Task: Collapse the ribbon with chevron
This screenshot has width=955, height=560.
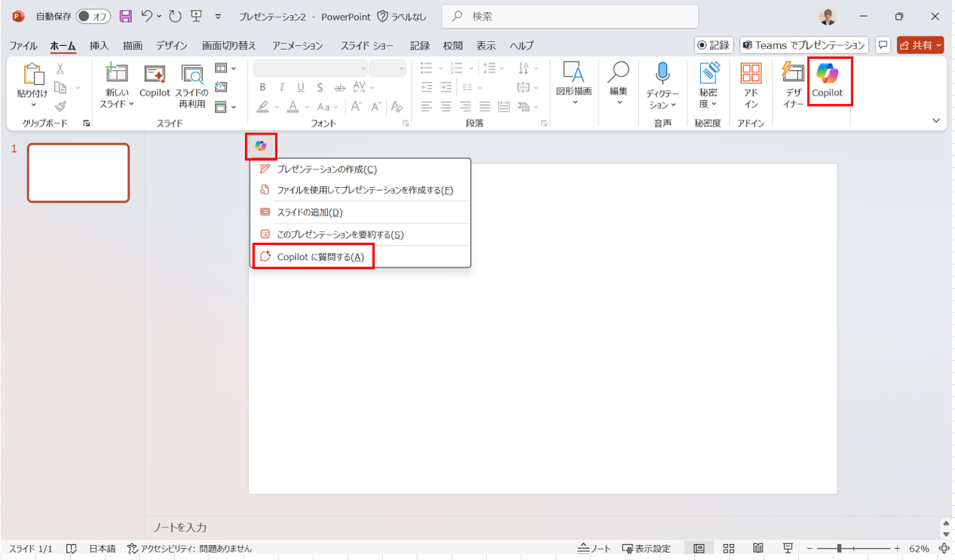Action: coord(937,120)
